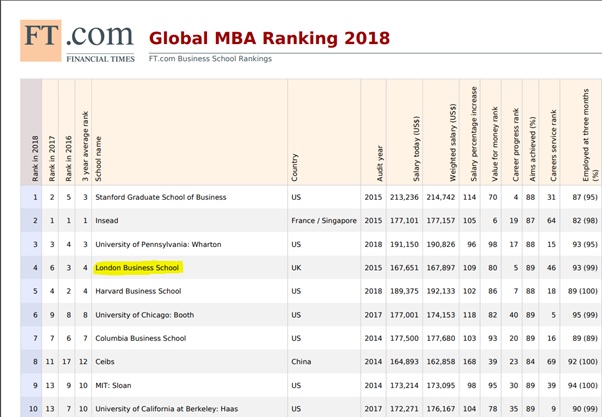Viewport: 602px width, 417px height.
Task: Select University of California at Berkeley: Haas
Action: pyautogui.click(x=167, y=409)
